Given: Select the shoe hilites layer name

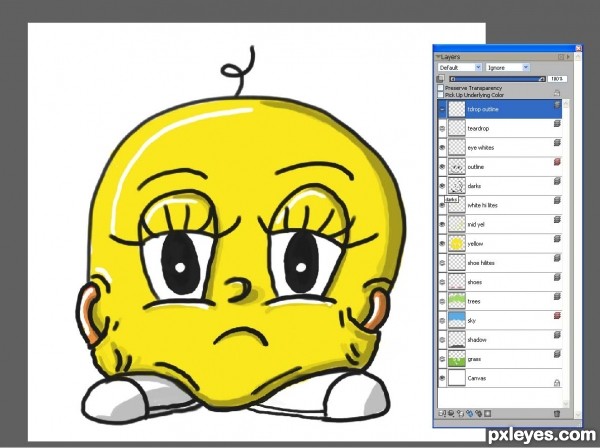Looking at the screenshot, I should pyautogui.click(x=481, y=263).
